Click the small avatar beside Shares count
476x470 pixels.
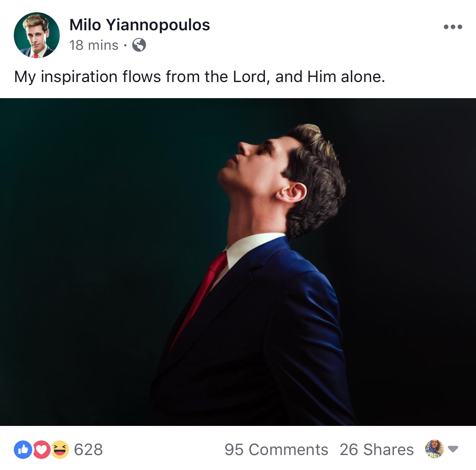[434, 449]
